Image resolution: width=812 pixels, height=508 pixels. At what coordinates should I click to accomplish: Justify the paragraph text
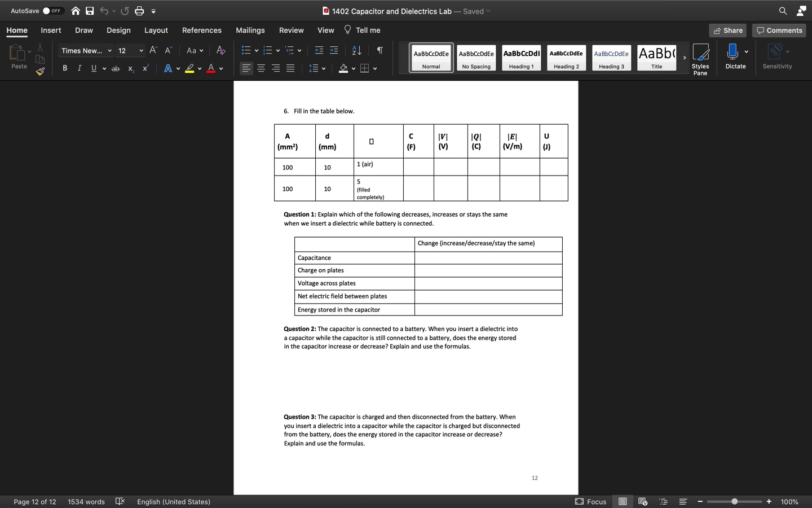tap(290, 68)
